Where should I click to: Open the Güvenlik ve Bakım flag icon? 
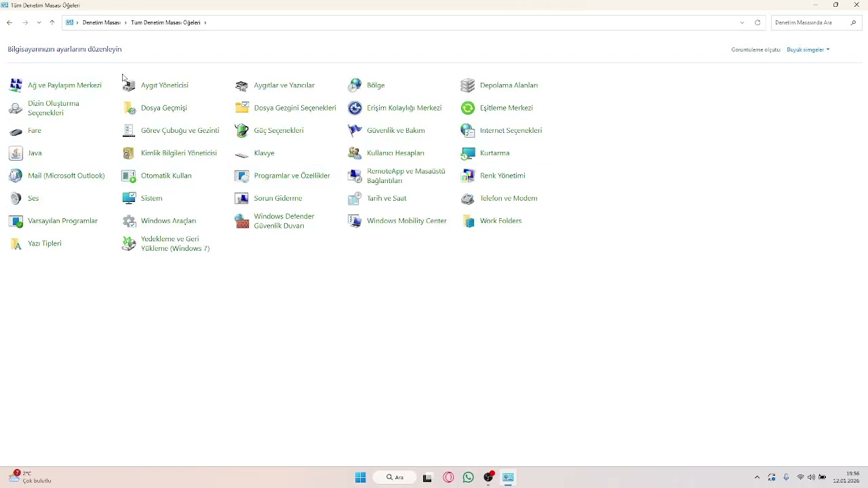click(x=355, y=131)
